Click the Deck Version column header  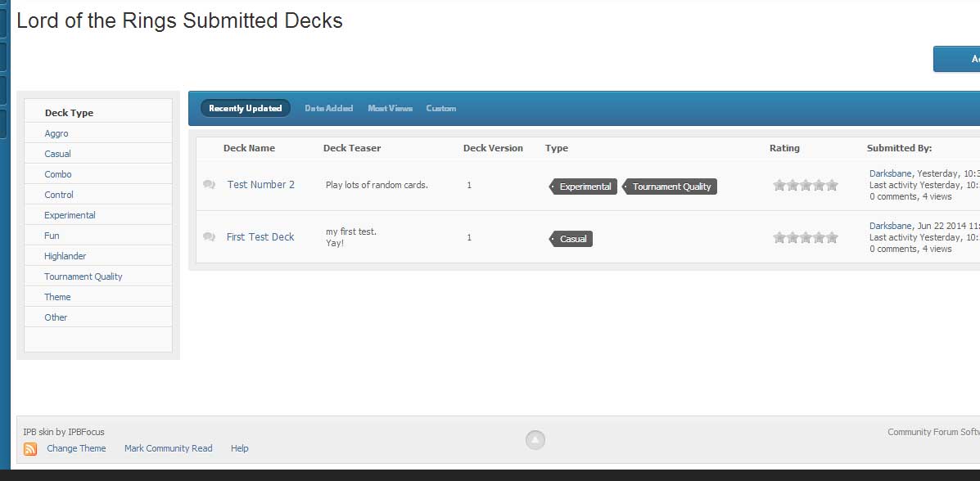click(493, 148)
